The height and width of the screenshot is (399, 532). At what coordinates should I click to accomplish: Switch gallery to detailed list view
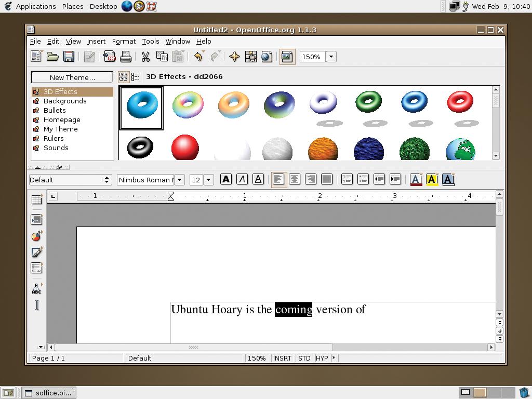click(x=136, y=77)
